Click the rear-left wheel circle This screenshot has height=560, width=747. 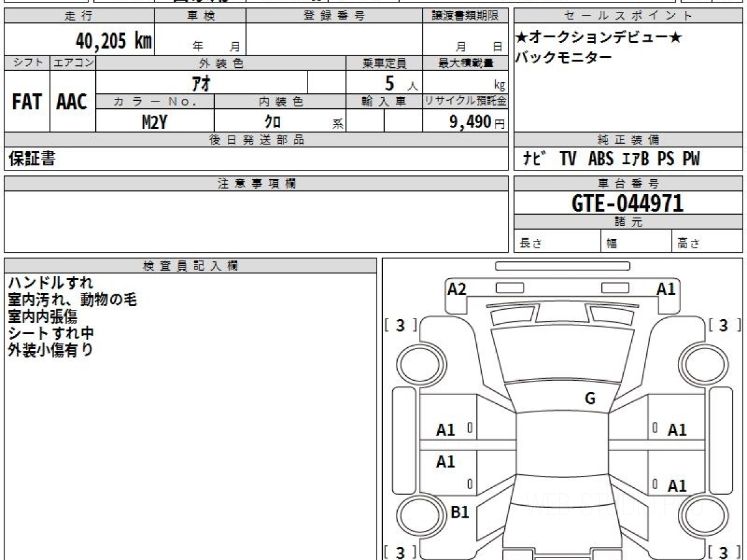[x=416, y=515]
